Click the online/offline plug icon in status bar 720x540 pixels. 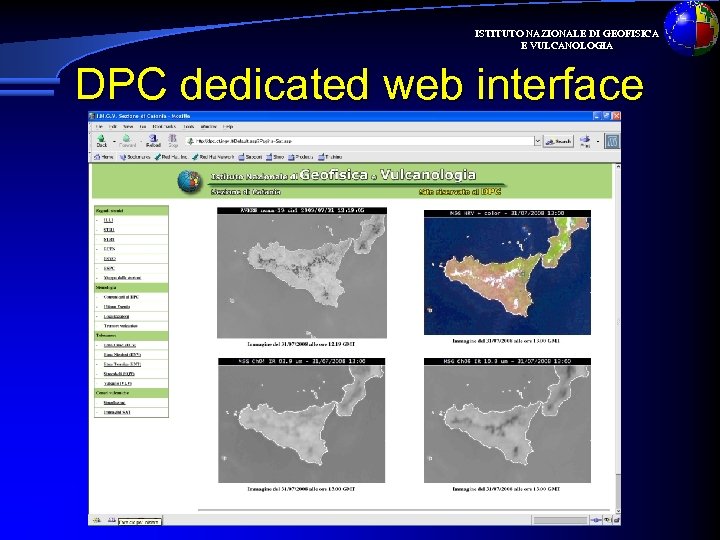point(596,520)
